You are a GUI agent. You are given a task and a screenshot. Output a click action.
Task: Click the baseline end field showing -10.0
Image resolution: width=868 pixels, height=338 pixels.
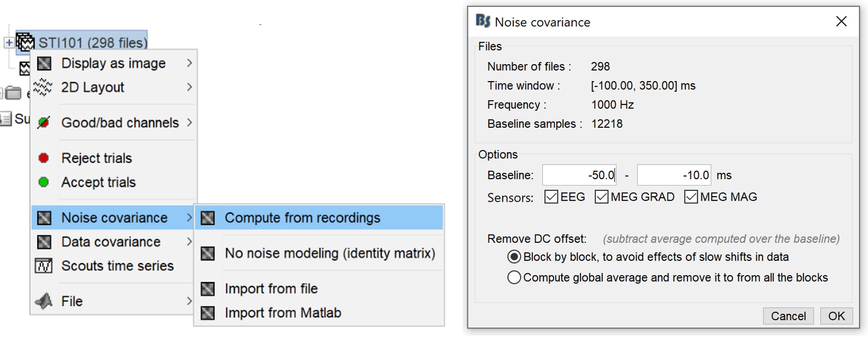[673, 175]
